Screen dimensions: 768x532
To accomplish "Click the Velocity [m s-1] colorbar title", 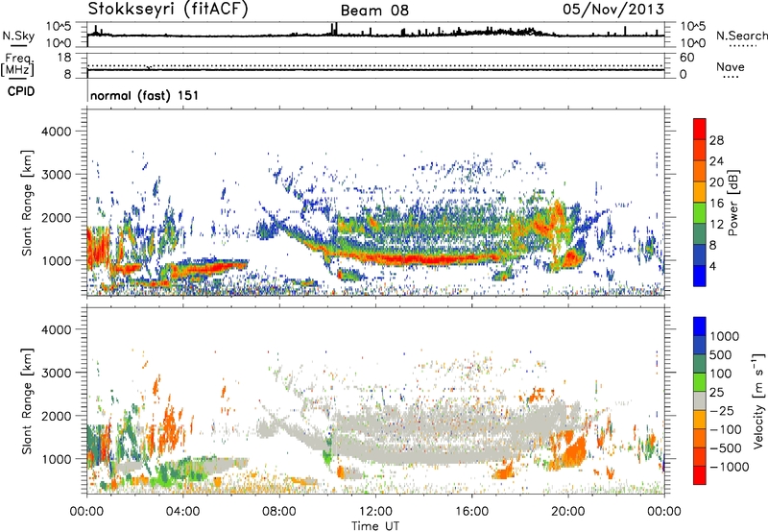I will 758,400.
